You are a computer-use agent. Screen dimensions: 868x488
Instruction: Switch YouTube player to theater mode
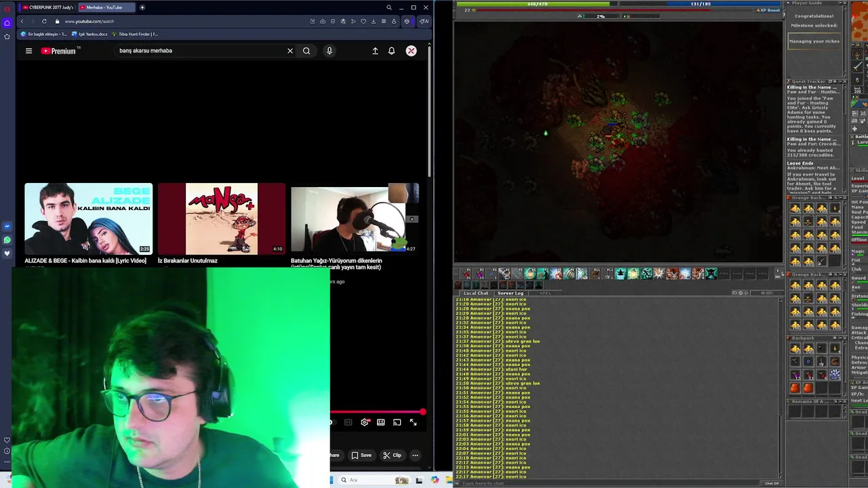381,422
